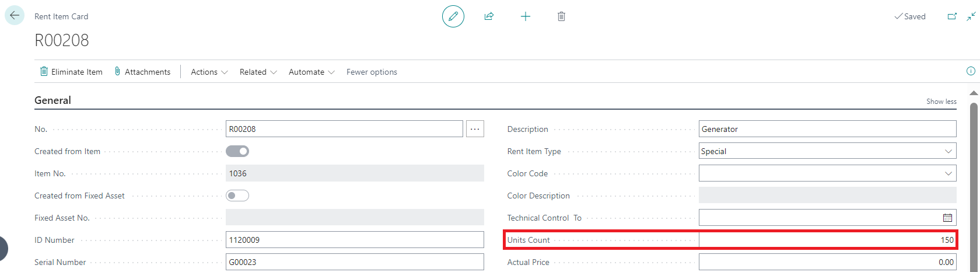Open calendar picker for Technical Control To

947,218
